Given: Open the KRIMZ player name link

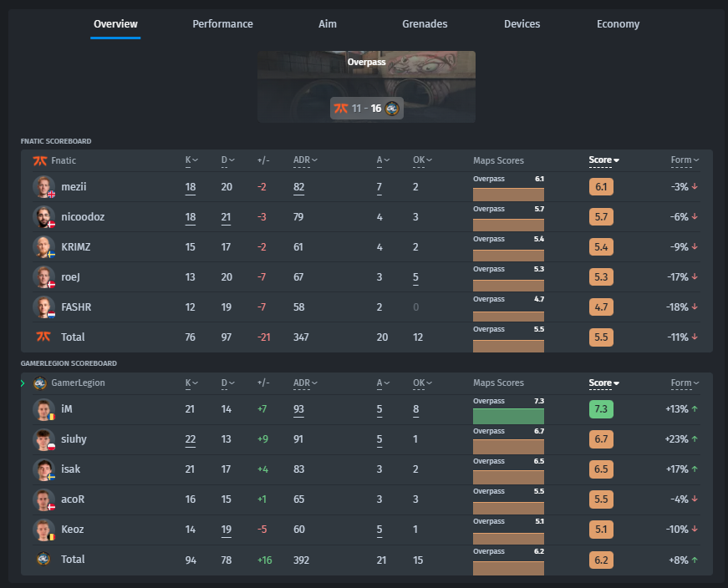Looking at the screenshot, I should pyautogui.click(x=76, y=247).
